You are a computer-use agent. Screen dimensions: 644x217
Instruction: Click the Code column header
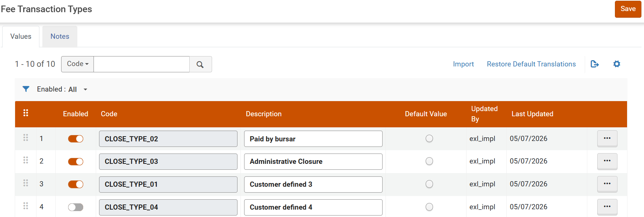[x=109, y=114]
